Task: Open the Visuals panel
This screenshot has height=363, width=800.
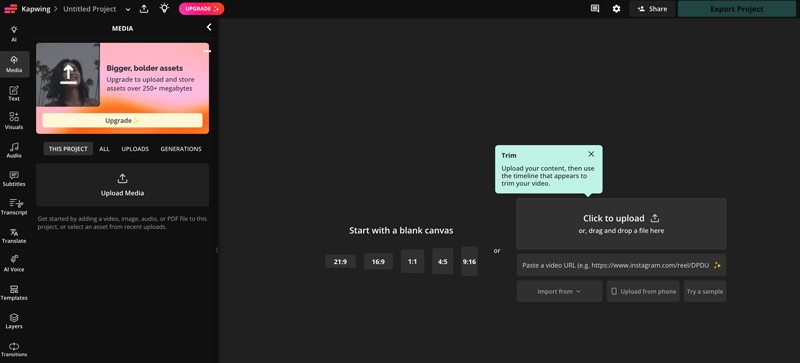Action: point(14,122)
